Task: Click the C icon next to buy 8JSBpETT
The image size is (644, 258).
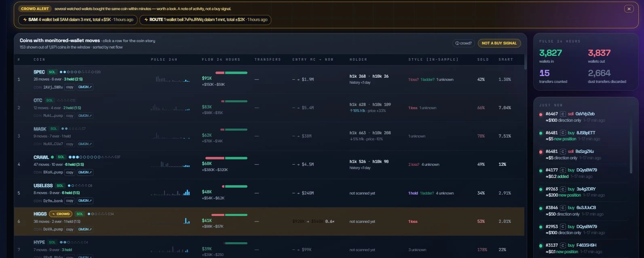Action: pos(562,133)
